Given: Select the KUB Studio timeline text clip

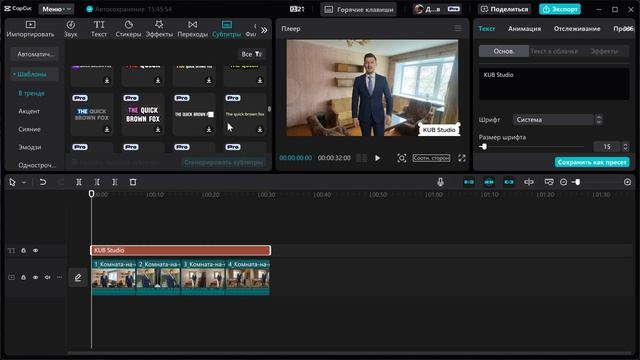Looking at the screenshot, I should click(x=180, y=250).
